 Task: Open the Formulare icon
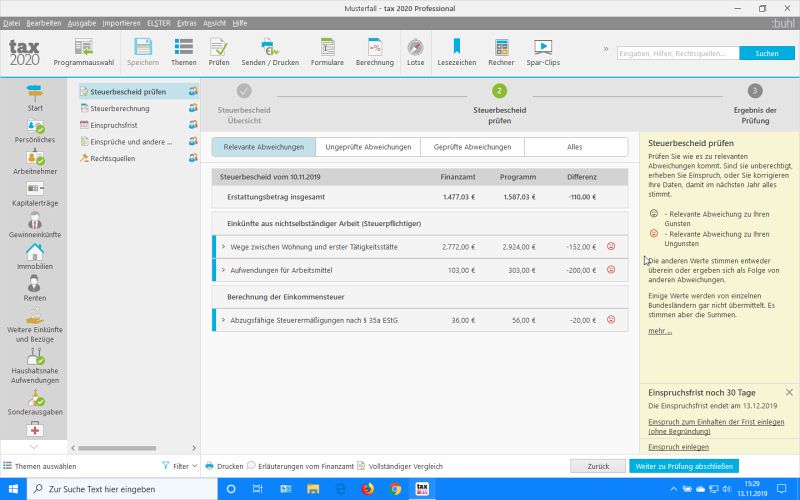(x=327, y=51)
